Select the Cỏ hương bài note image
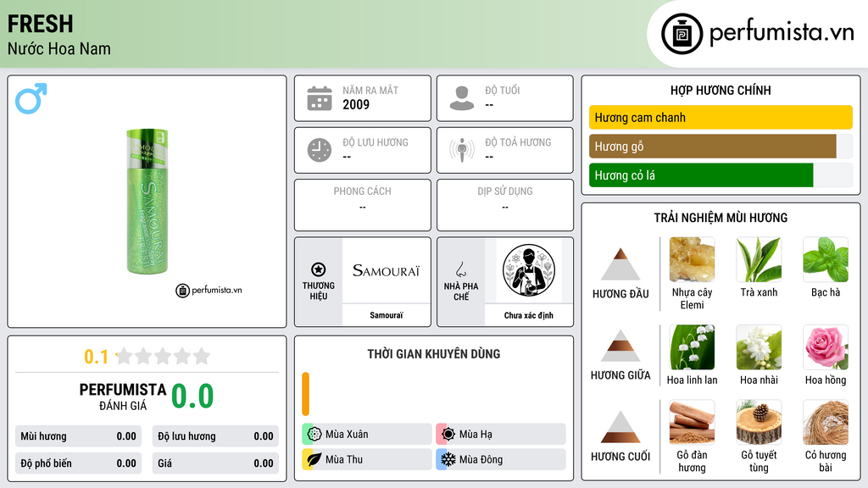This screenshot has width=868, height=488. (x=826, y=422)
